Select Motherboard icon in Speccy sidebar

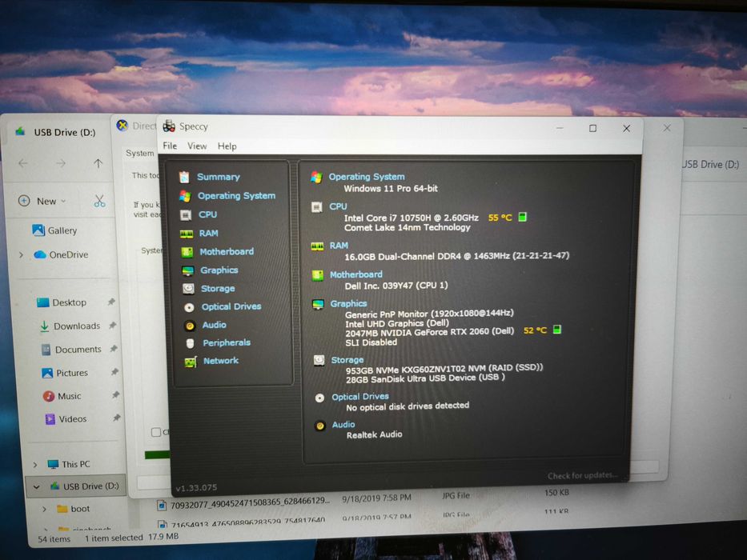187,252
